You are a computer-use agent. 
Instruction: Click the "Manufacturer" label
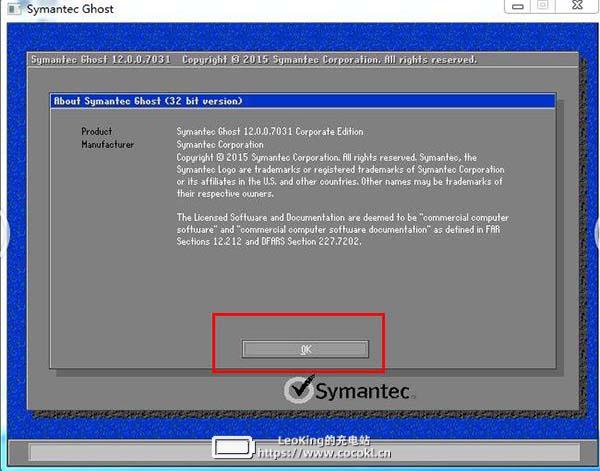pos(108,145)
